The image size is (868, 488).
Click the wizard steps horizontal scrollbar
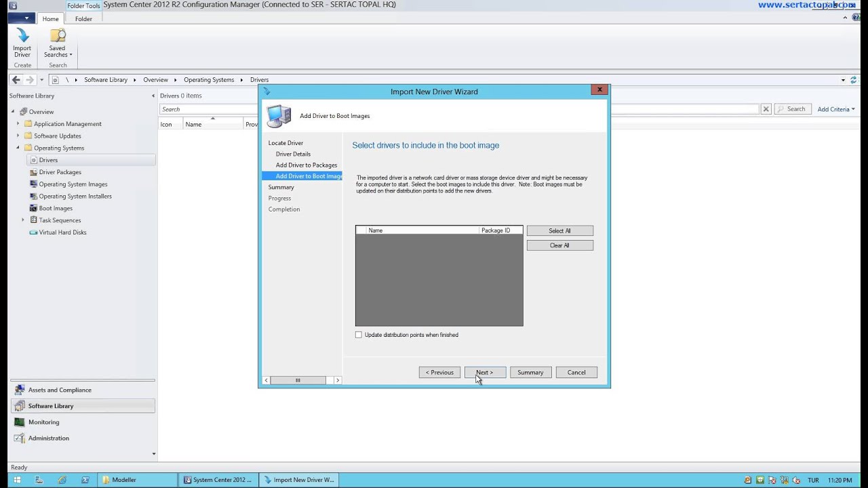coord(298,380)
